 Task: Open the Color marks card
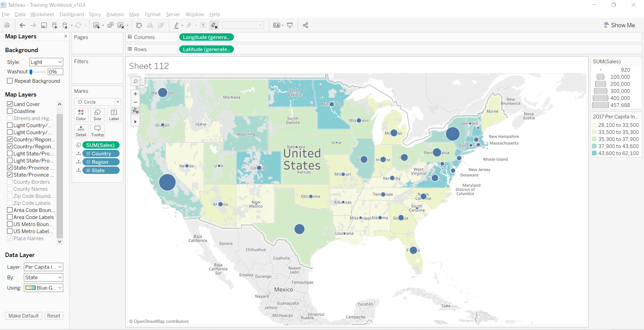tap(81, 115)
